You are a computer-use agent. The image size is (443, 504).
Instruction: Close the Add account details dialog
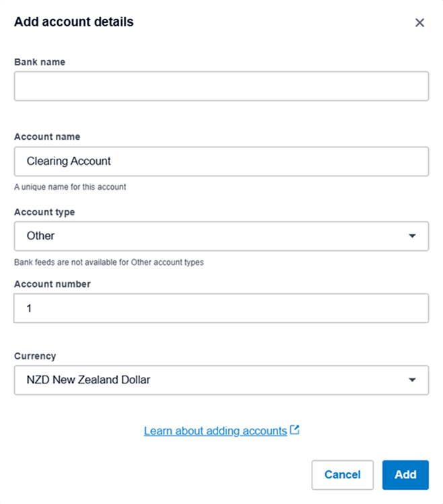point(419,22)
